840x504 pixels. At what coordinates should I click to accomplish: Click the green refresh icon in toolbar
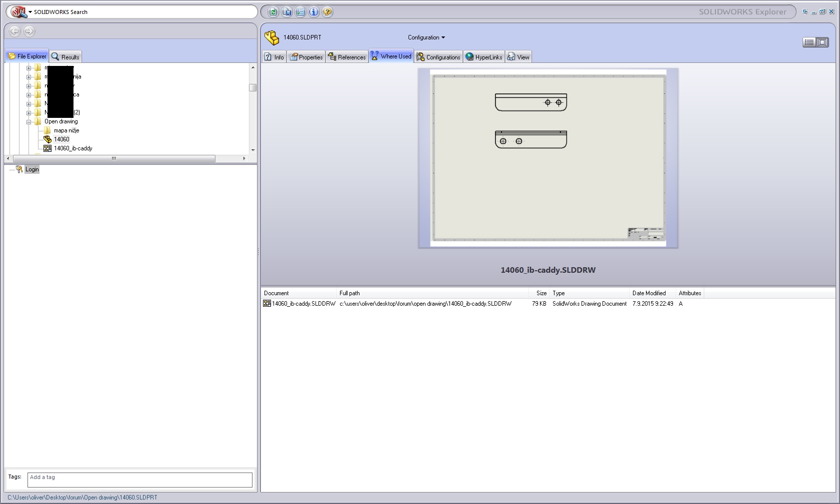[273, 12]
